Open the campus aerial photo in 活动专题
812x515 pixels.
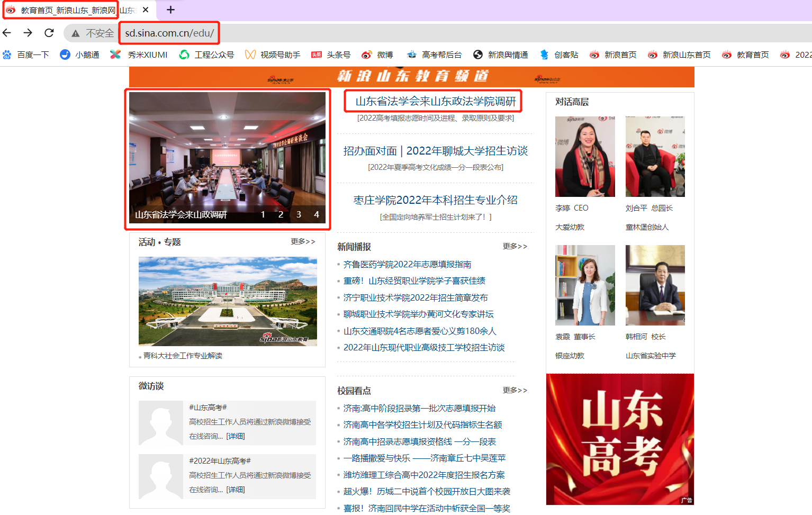[x=228, y=301]
